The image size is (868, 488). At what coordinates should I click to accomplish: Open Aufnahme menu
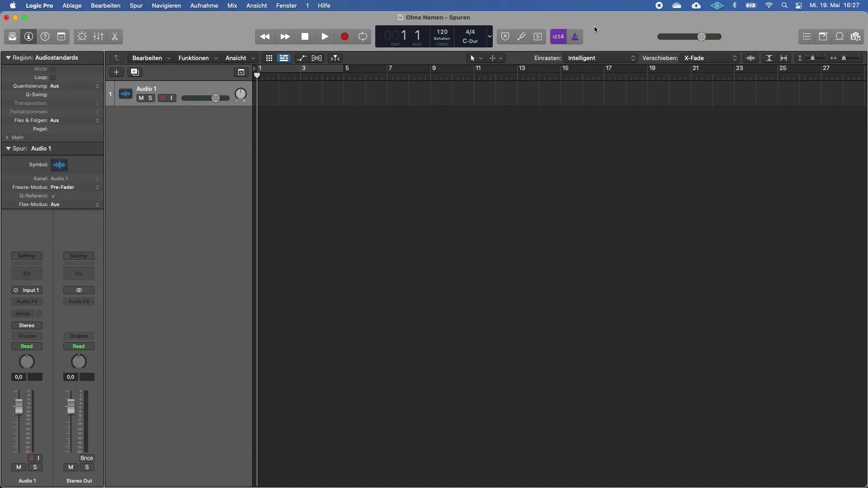(x=204, y=5)
